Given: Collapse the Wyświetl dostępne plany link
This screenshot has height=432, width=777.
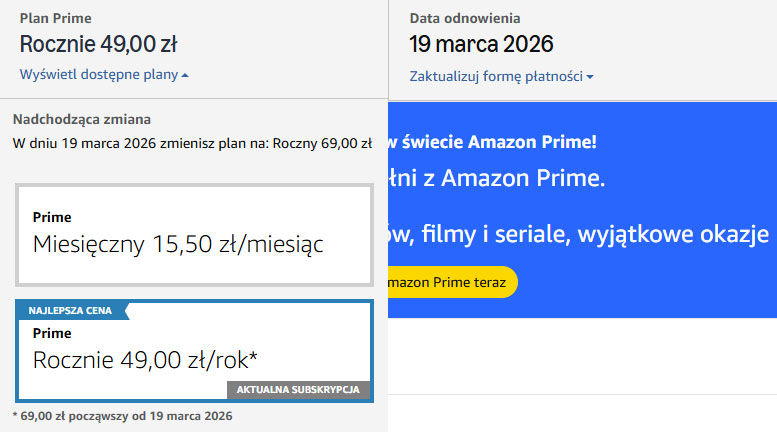Looking at the screenshot, I should pyautogui.click(x=99, y=75).
